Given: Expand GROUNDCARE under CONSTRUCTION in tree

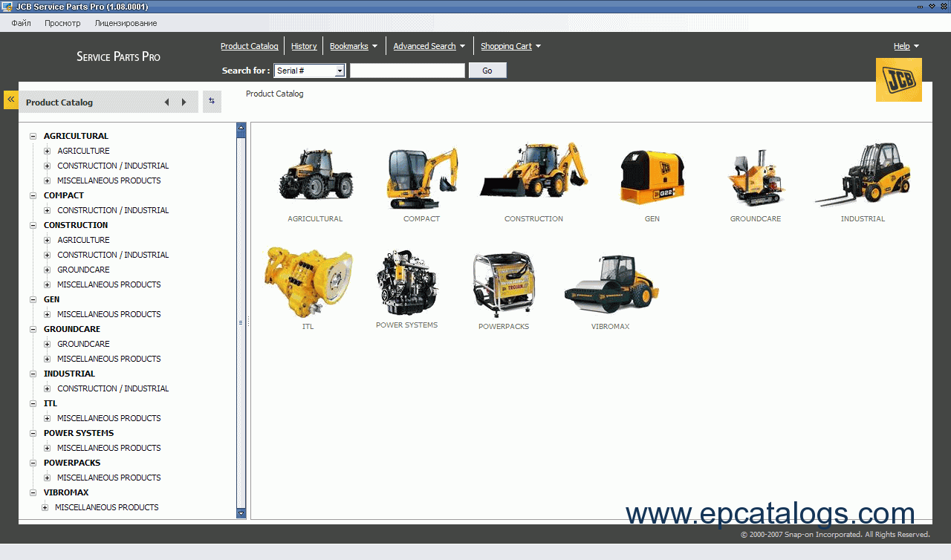Looking at the screenshot, I should (x=48, y=270).
